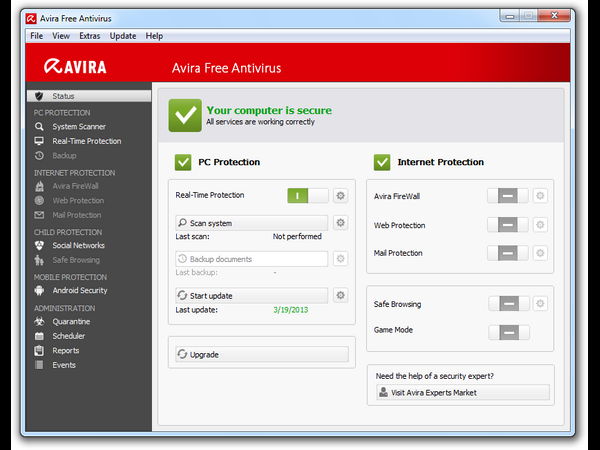Screen dimensions: 600x450
Task: Select Real-Time Protection label in the sidebar
Action: [x=87, y=141]
